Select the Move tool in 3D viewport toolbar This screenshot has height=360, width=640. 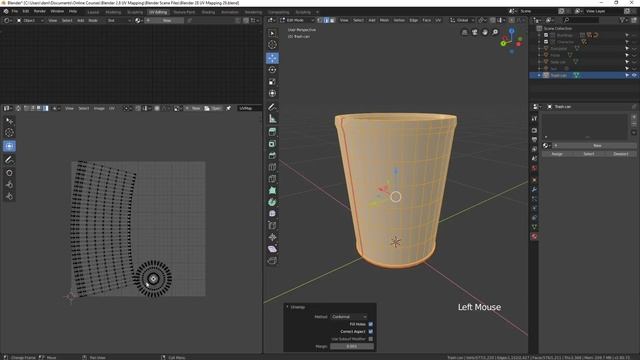coord(272,58)
